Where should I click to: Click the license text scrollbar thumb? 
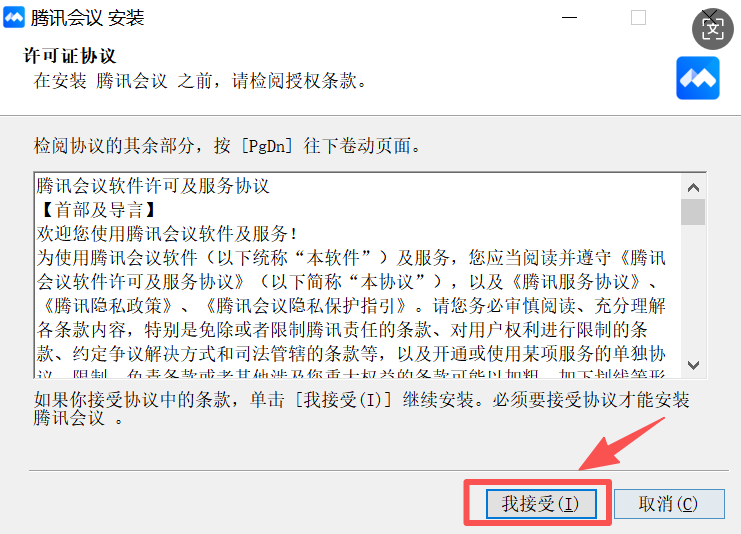[x=693, y=212]
